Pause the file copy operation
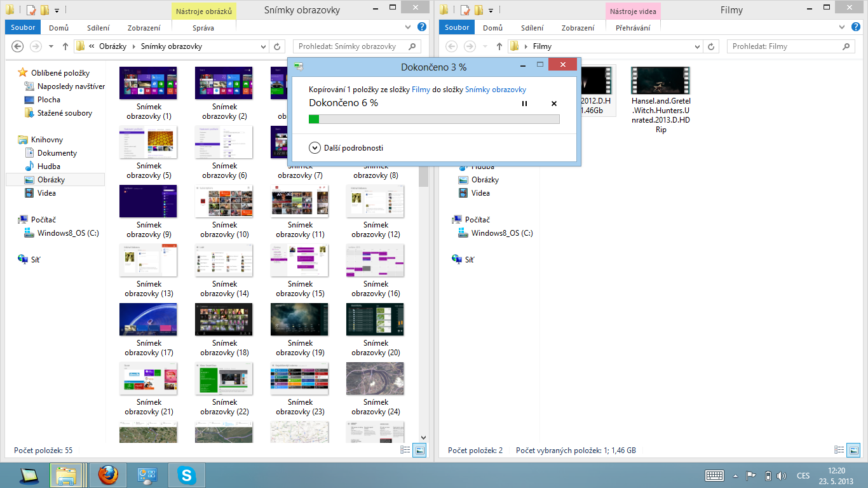868x488 pixels. [x=524, y=104]
